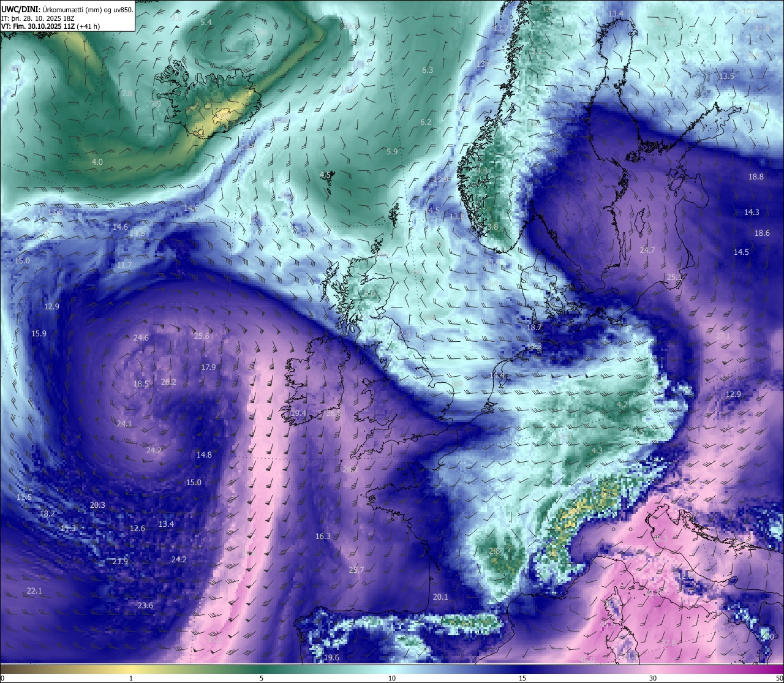
Task: Click the 14.5 value label
Action: pyautogui.click(x=741, y=252)
